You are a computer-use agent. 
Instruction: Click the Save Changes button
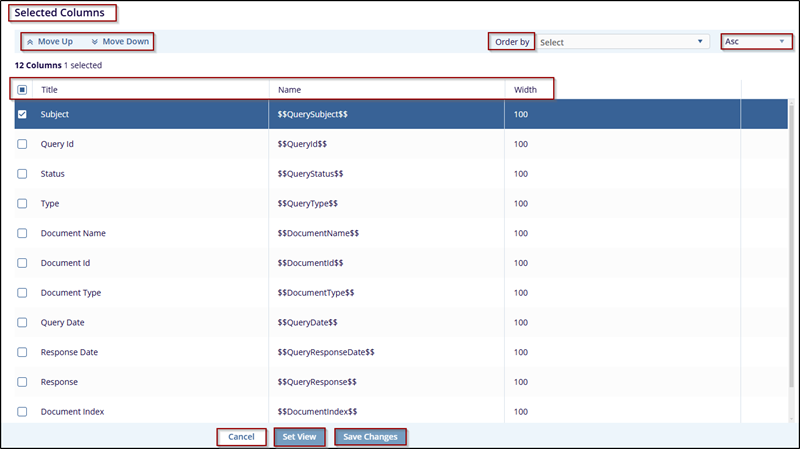click(x=370, y=437)
